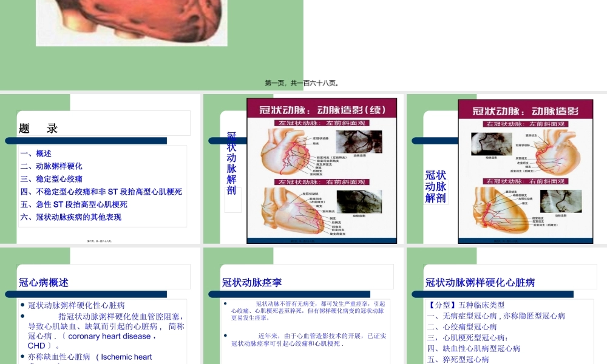This screenshot has width=607, height=364.
Task: Expand 五、猝死型冠心病 list item
Action: (x=458, y=359)
